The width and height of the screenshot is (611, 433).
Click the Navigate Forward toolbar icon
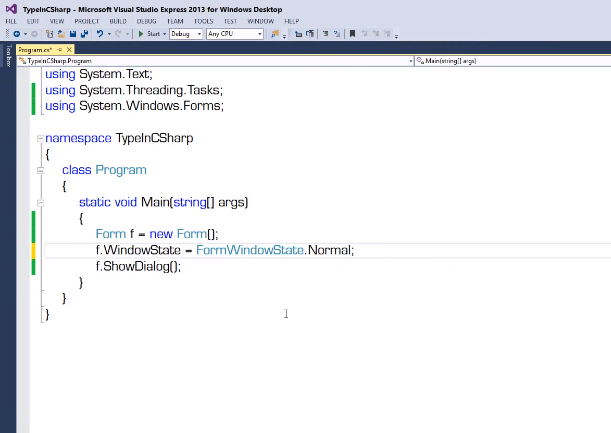pyautogui.click(x=34, y=34)
